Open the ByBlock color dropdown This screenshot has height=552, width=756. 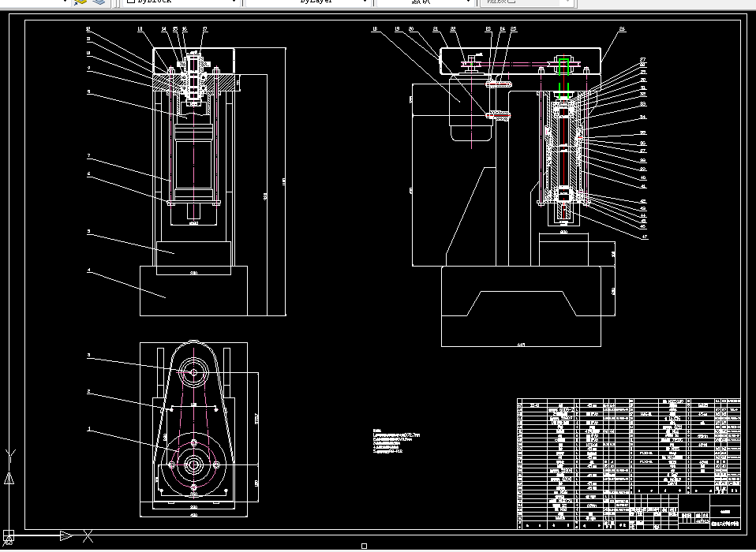point(181,2)
